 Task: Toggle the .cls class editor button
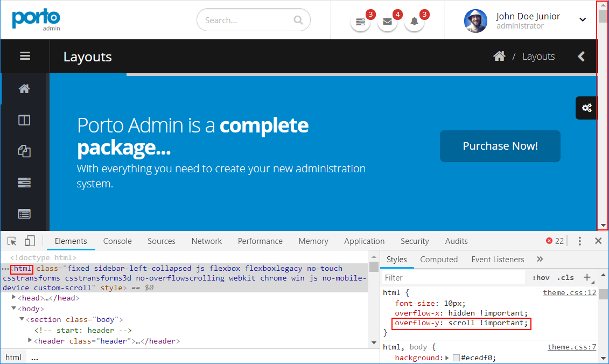pos(565,277)
